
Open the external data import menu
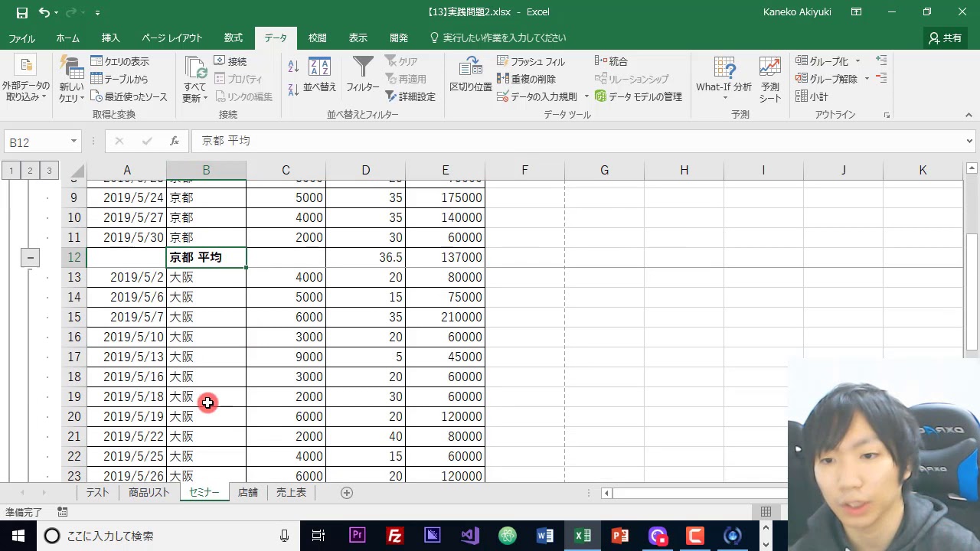pyautogui.click(x=25, y=80)
